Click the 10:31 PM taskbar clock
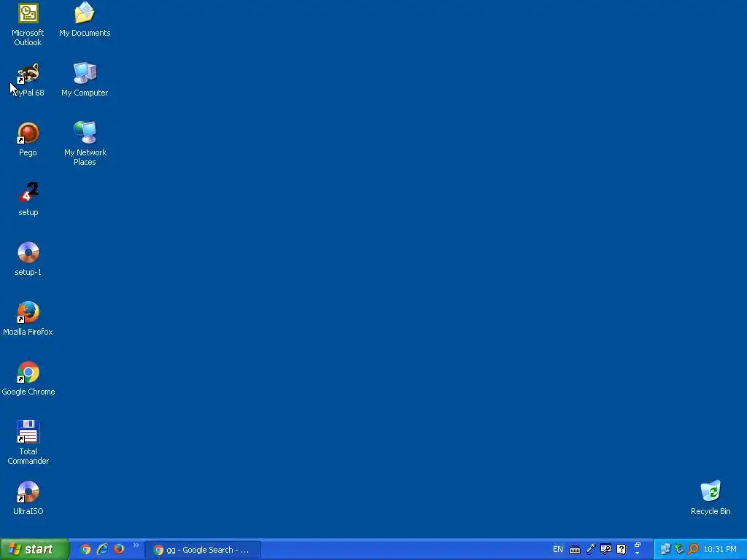The image size is (747, 560). [720, 550]
